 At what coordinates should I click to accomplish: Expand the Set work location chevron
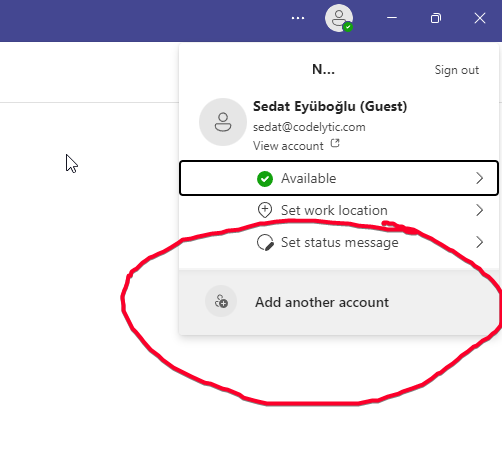point(479,210)
